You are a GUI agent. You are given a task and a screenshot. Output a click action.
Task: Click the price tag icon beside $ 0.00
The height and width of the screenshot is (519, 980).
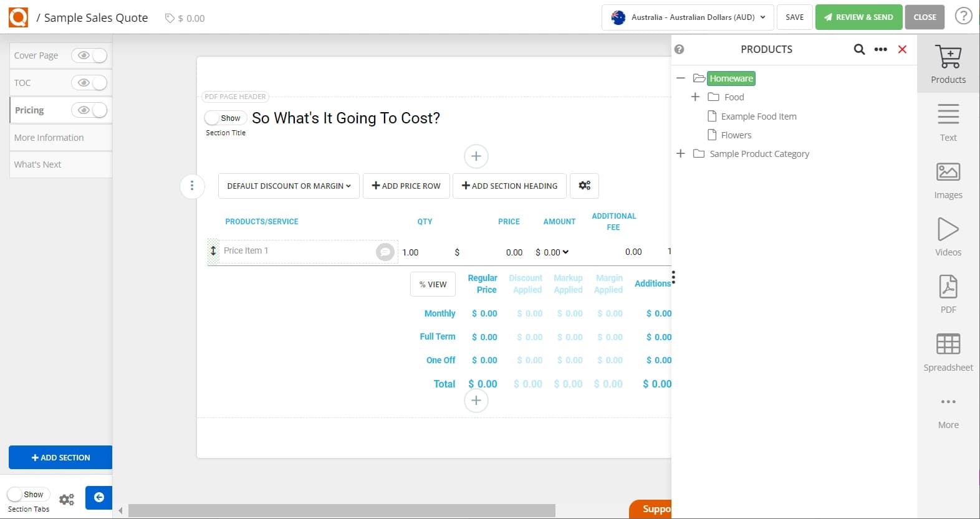click(x=170, y=18)
